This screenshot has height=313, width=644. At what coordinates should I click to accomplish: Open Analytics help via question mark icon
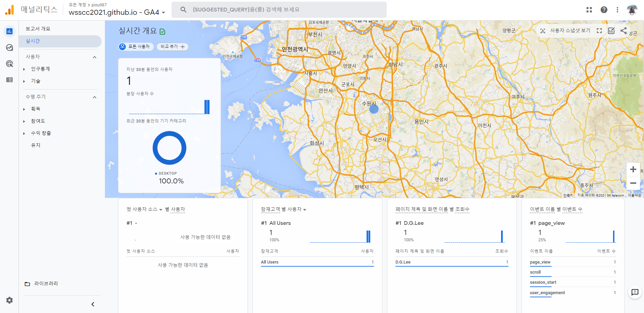point(604,10)
